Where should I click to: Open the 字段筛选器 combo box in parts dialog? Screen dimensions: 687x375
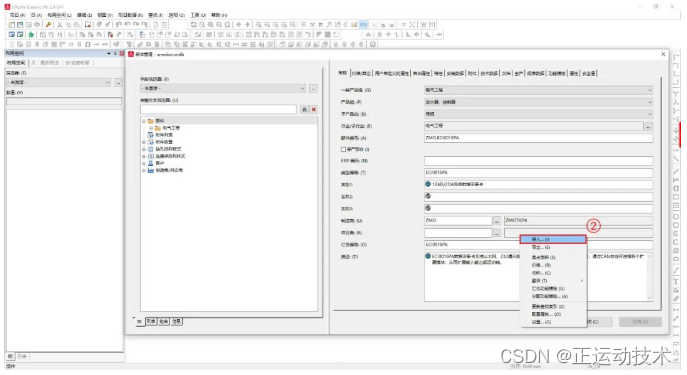point(223,88)
